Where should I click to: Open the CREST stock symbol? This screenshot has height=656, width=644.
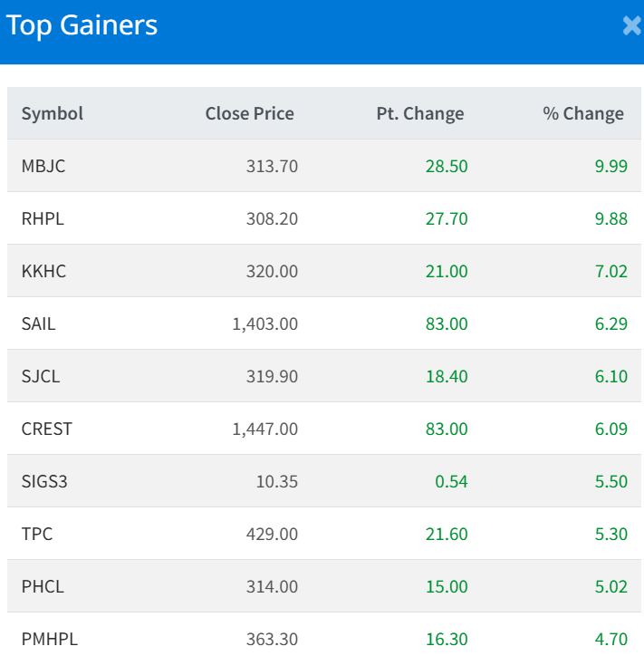pos(46,429)
